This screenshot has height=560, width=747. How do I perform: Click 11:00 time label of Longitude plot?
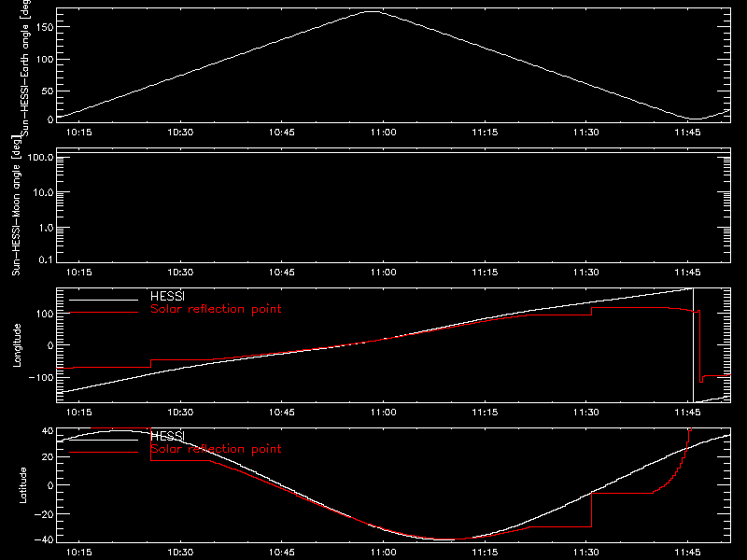[383, 413]
